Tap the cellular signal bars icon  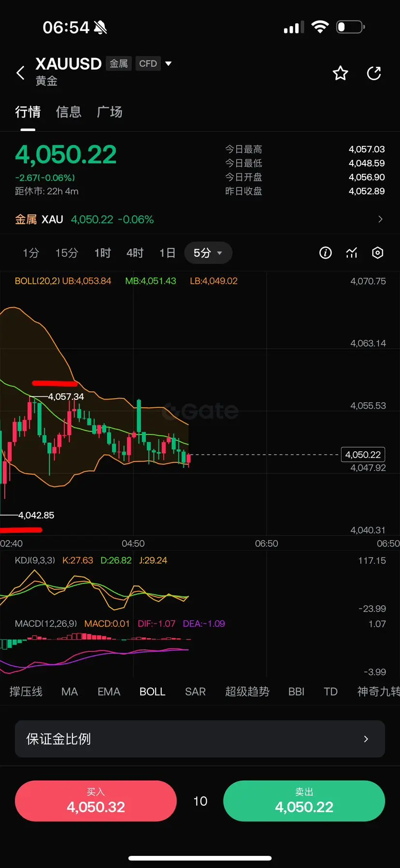click(x=294, y=28)
